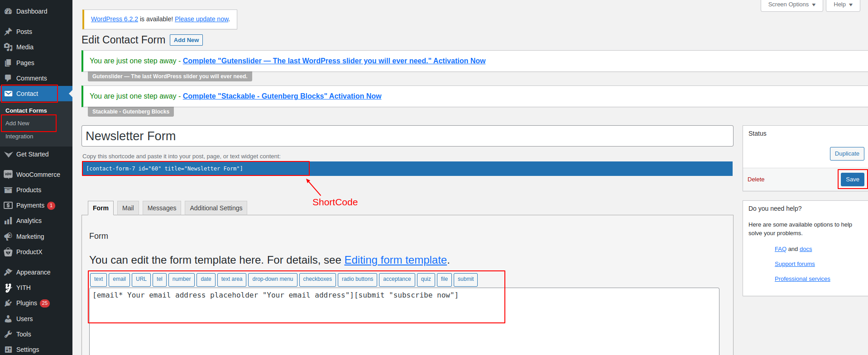Click the Appearance paintbrush icon

[x=8, y=272]
